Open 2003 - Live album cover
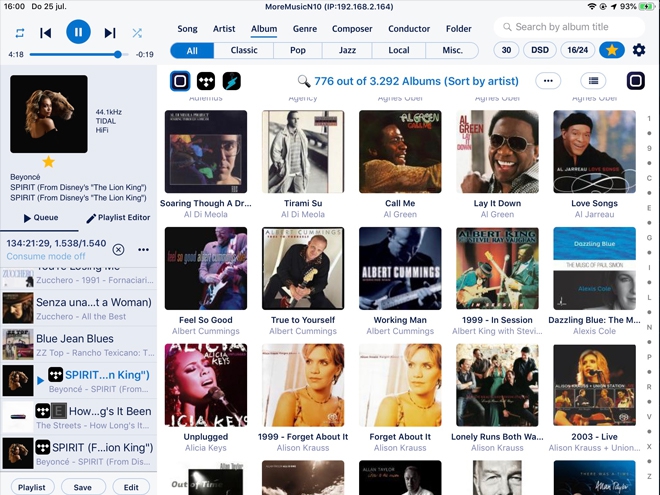The height and width of the screenshot is (495, 660). click(x=594, y=385)
